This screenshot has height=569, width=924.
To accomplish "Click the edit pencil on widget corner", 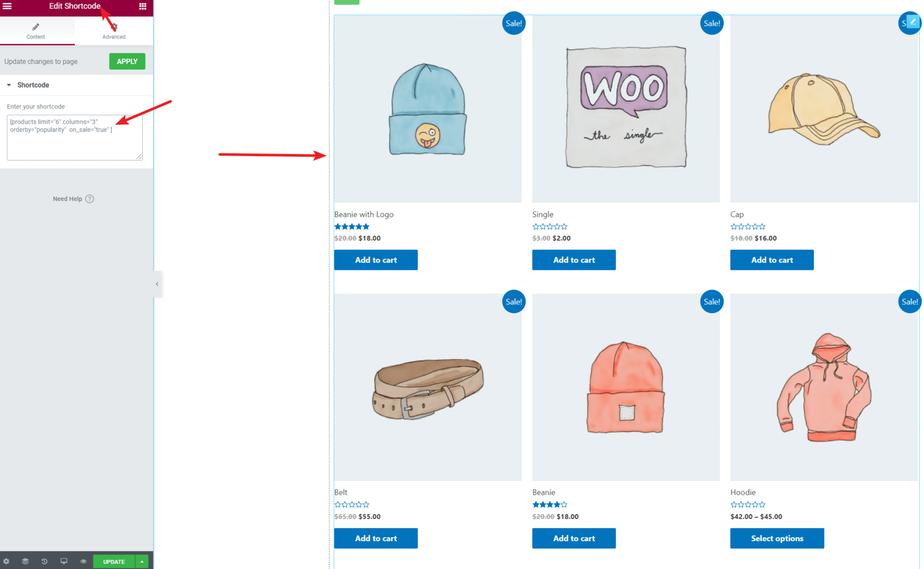I will (x=913, y=22).
